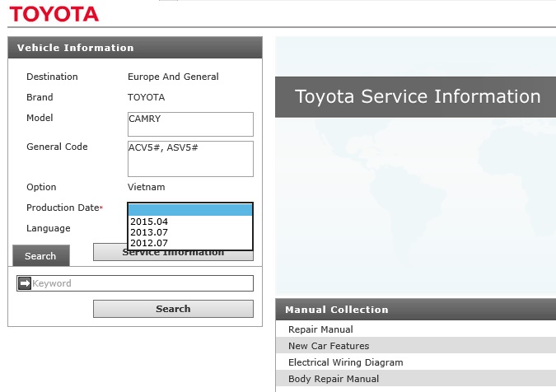Viewport: 556px width, 392px height.
Task: Click the Model field showing CAMRY
Action: coord(190,124)
